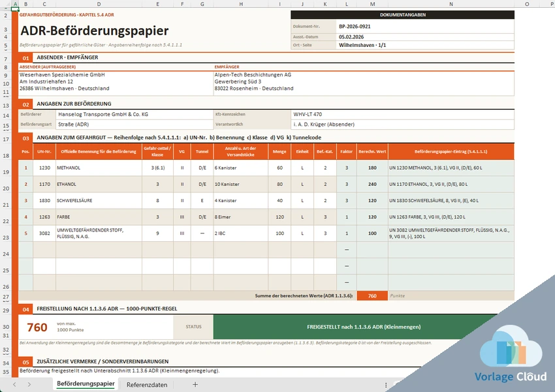Click the 3 (6.1) class cell for Methanol
The image size is (555, 392).
(157, 168)
